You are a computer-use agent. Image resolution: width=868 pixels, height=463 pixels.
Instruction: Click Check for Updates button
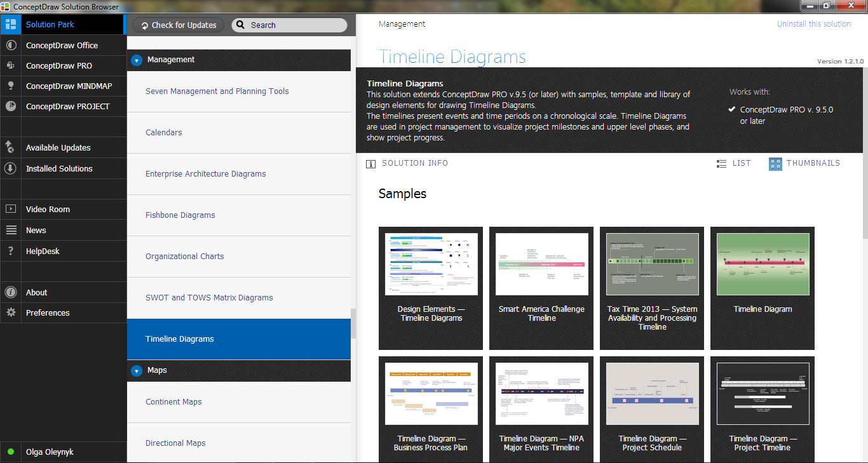tap(179, 25)
